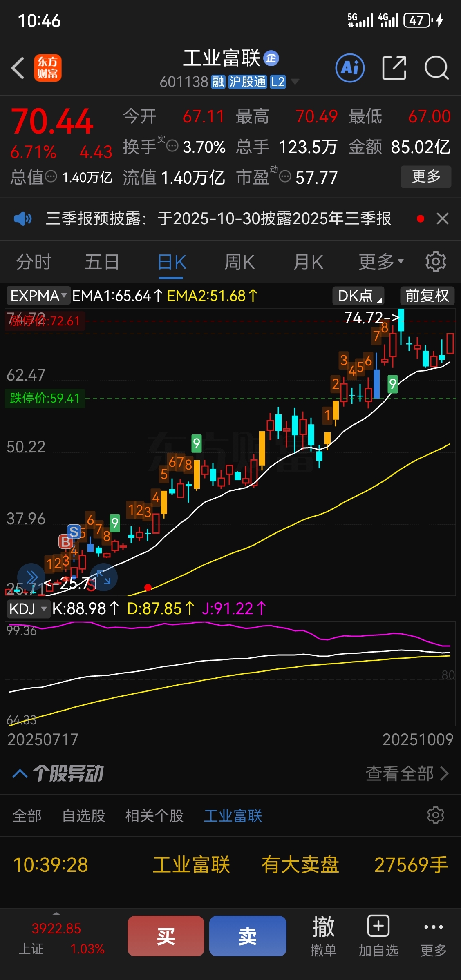Tap the 跌停价:59.41 label
Image resolution: width=461 pixels, height=980 pixels.
(x=44, y=398)
